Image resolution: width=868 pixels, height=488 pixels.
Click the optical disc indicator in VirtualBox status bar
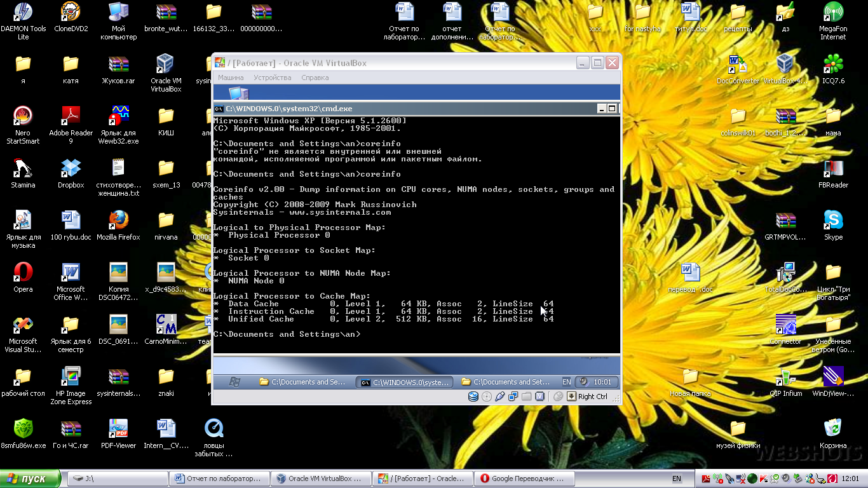(x=487, y=396)
